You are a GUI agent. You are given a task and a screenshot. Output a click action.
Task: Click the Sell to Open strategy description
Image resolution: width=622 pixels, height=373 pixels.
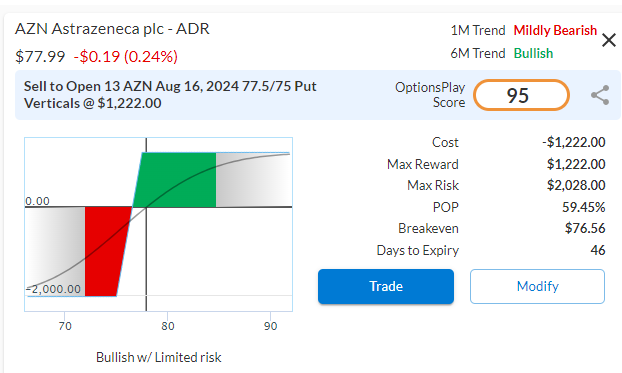pos(170,95)
